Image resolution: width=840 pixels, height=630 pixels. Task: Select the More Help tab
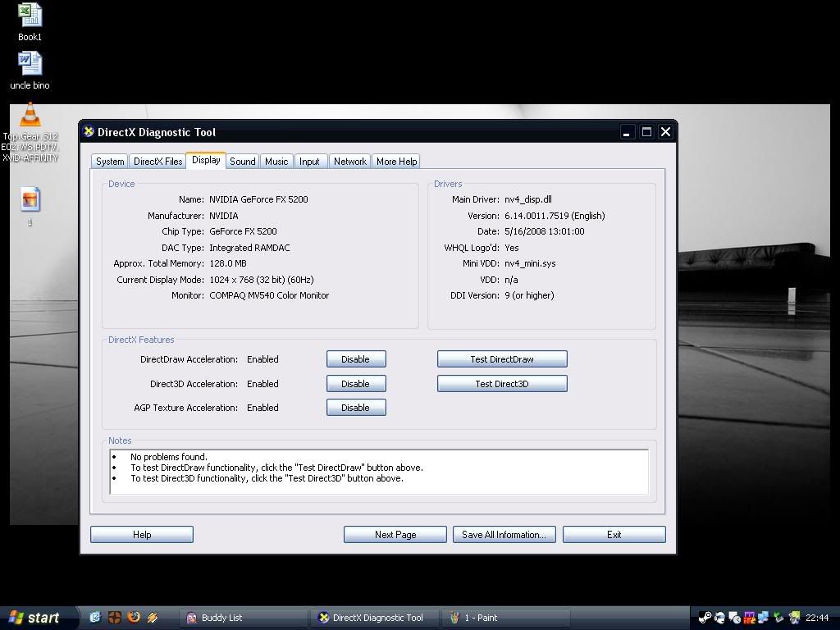(x=396, y=162)
